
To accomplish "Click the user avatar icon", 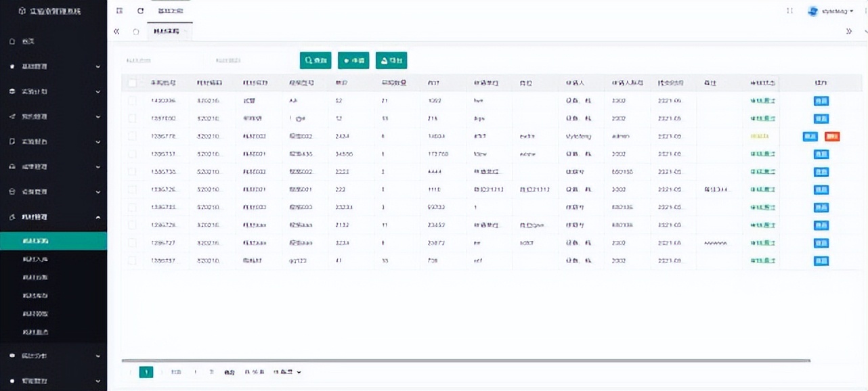I will [813, 11].
